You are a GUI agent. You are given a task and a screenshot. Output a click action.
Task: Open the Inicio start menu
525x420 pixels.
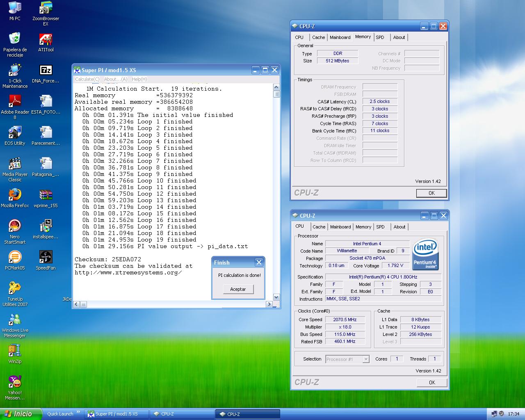21,414
